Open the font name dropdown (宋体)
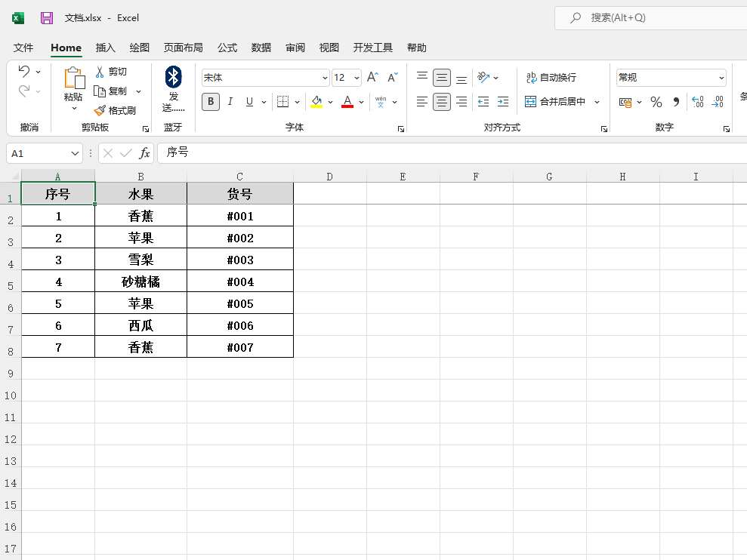 click(x=325, y=78)
